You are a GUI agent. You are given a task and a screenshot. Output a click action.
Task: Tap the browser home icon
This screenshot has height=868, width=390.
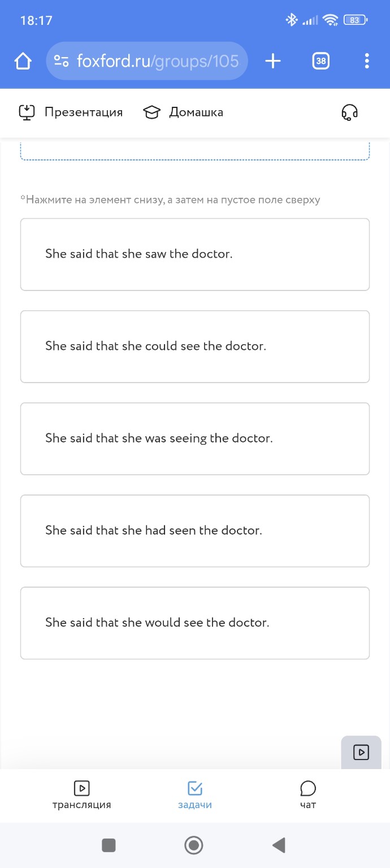tap(23, 61)
